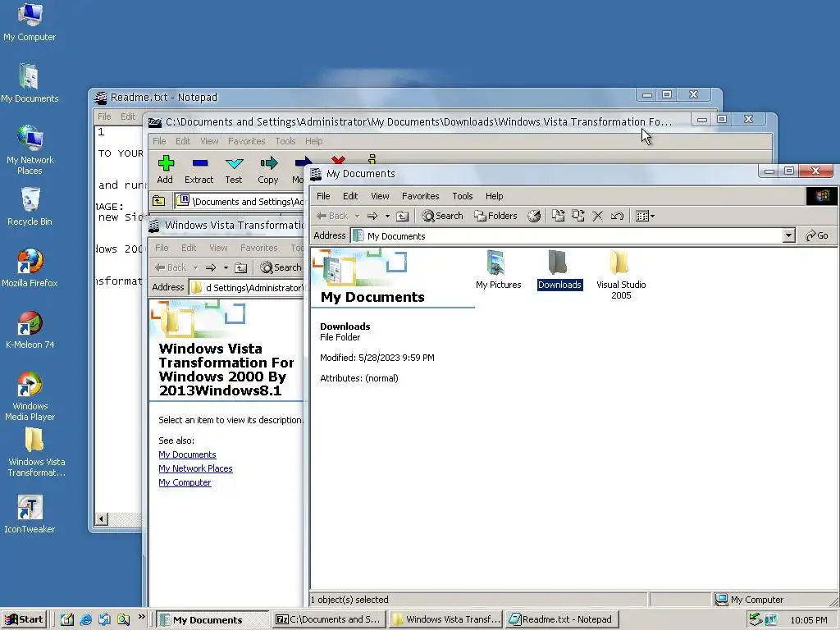Open File menu in My Documents

point(323,196)
